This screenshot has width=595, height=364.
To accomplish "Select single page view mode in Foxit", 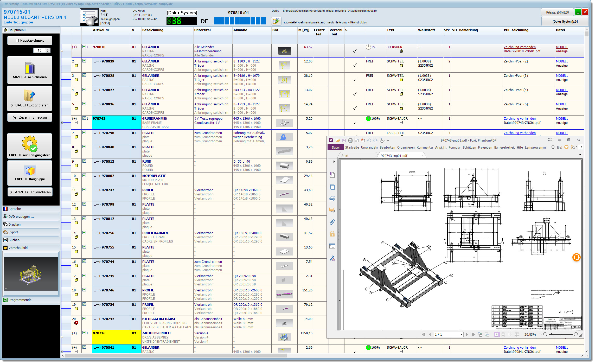I will click(x=497, y=335).
